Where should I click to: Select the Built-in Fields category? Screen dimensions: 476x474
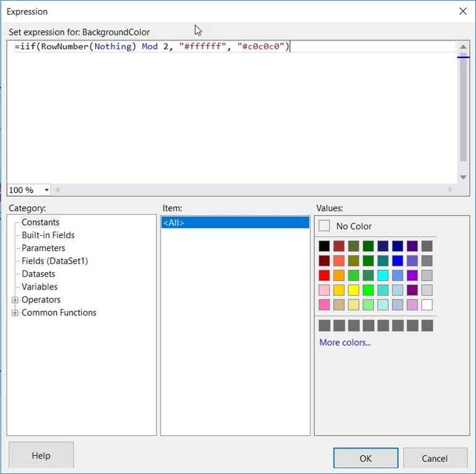coord(48,235)
